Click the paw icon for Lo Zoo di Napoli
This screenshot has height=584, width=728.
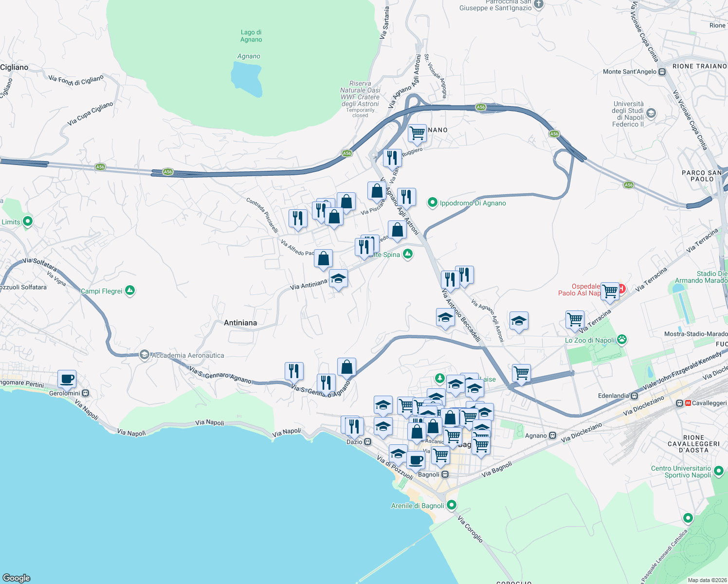(x=623, y=340)
